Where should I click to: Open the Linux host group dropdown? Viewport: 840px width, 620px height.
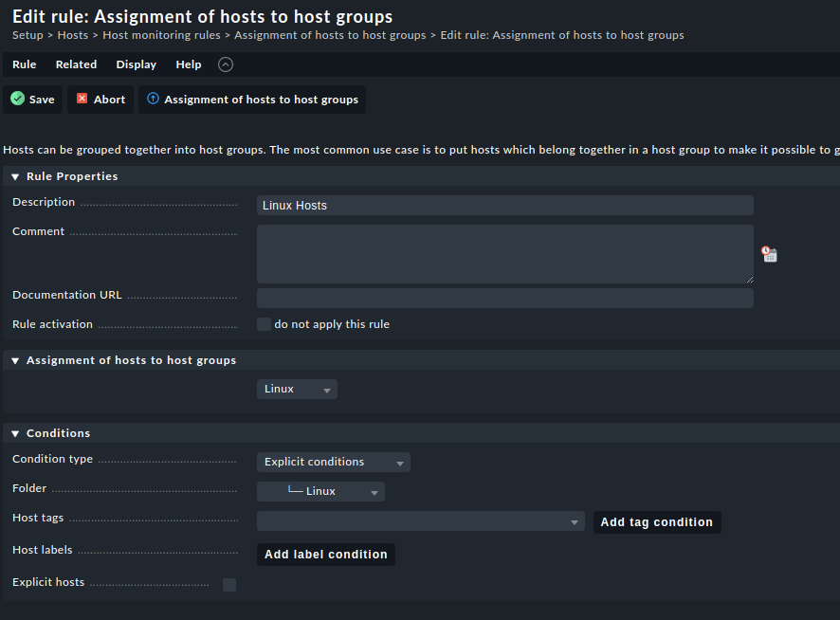[297, 390]
